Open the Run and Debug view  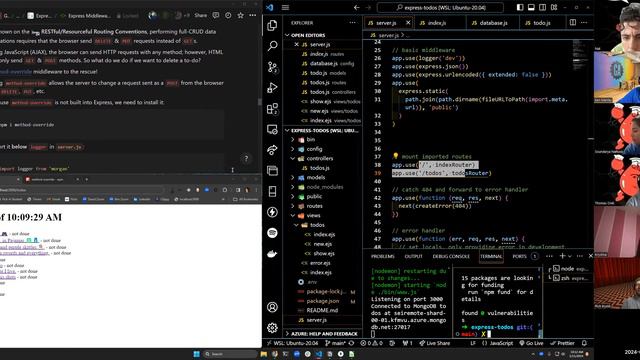(272, 87)
